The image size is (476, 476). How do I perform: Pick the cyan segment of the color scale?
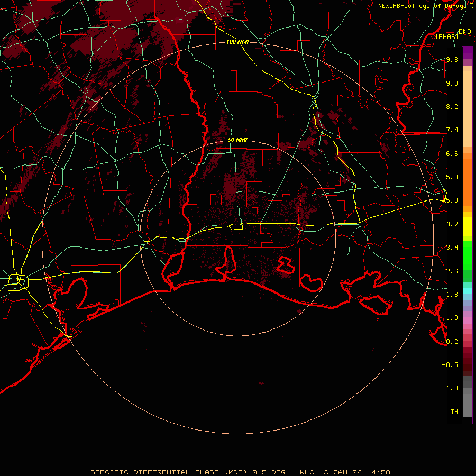(x=467, y=291)
